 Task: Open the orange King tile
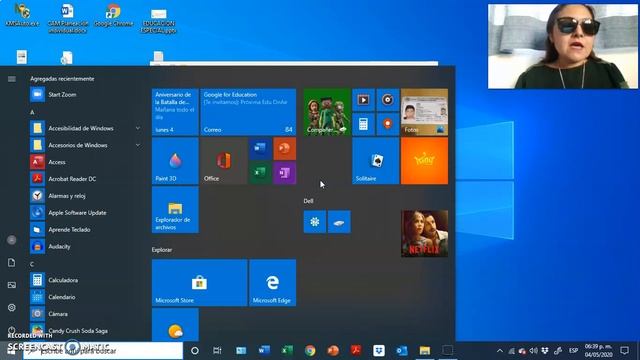coord(424,161)
